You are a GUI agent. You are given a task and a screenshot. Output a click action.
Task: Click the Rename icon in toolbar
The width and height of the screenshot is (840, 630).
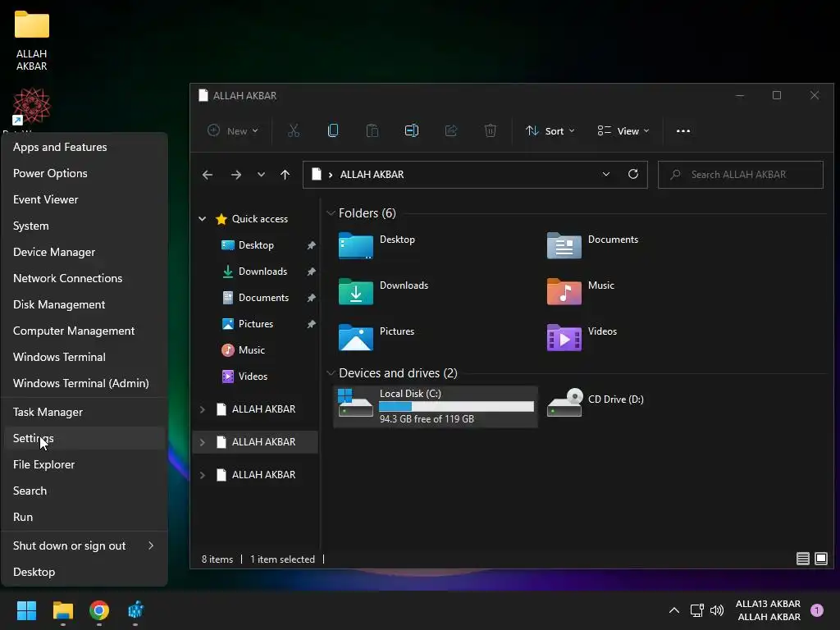pos(412,130)
